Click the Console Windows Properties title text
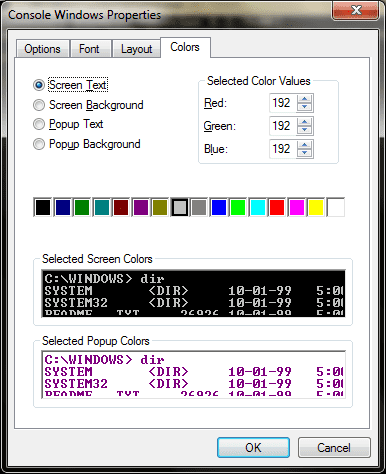386x474 pixels. (84, 15)
